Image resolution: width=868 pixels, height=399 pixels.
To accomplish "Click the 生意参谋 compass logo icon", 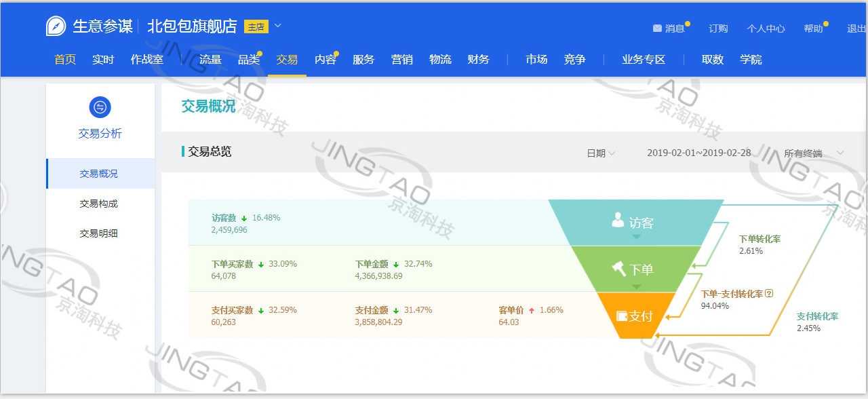I will point(56,26).
